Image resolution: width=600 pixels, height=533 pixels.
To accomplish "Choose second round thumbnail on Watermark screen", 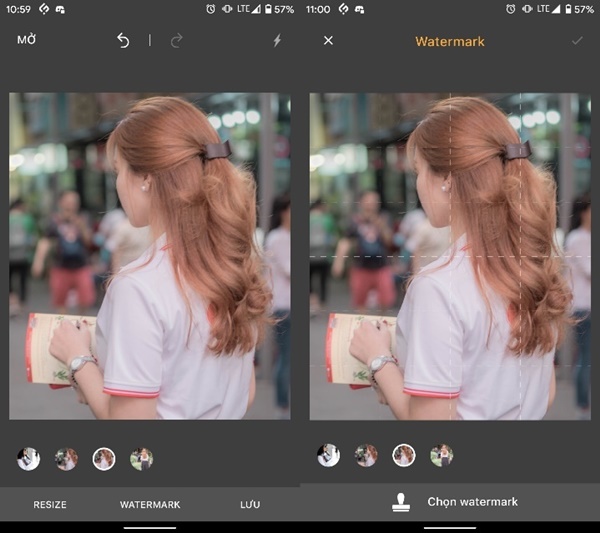I will (x=366, y=456).
